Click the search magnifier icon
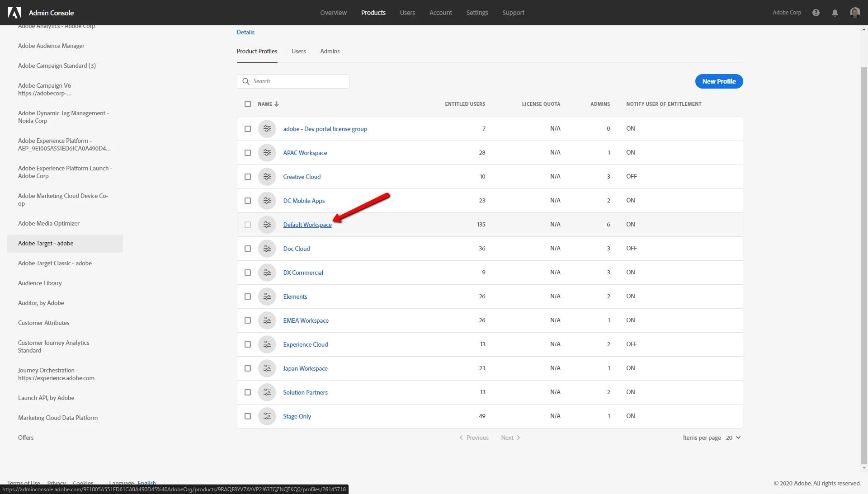868x494 pixels. 246,81
